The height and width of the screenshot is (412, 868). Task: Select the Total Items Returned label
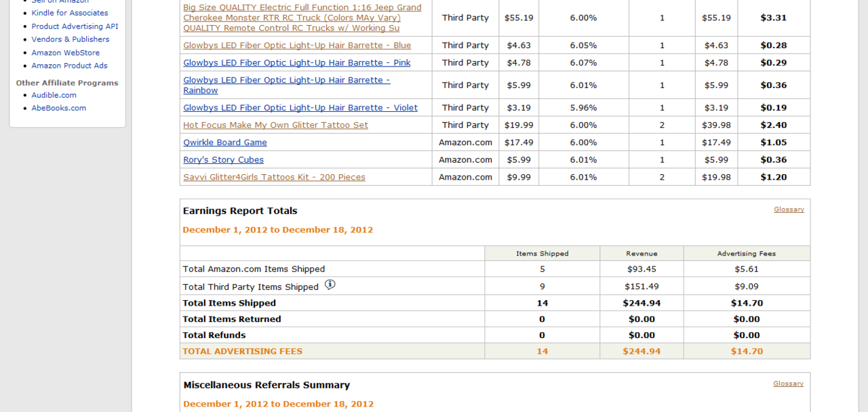pos(232,319)
